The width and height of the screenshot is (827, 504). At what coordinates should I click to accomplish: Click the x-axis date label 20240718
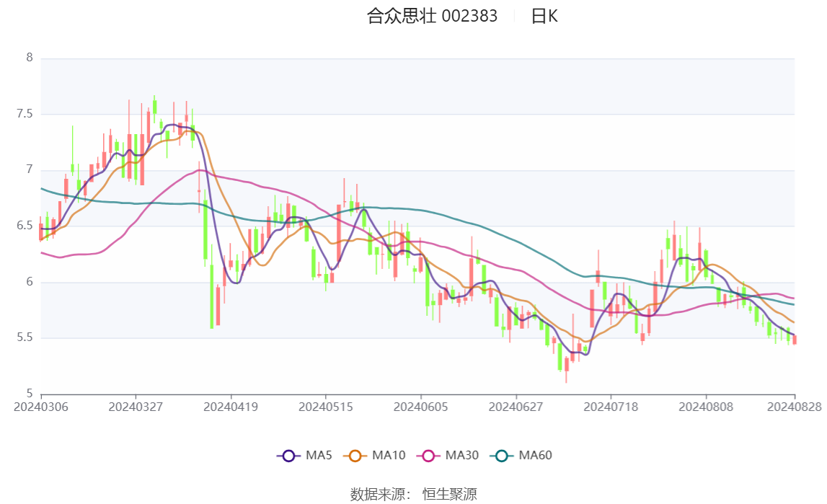point(611,407)
